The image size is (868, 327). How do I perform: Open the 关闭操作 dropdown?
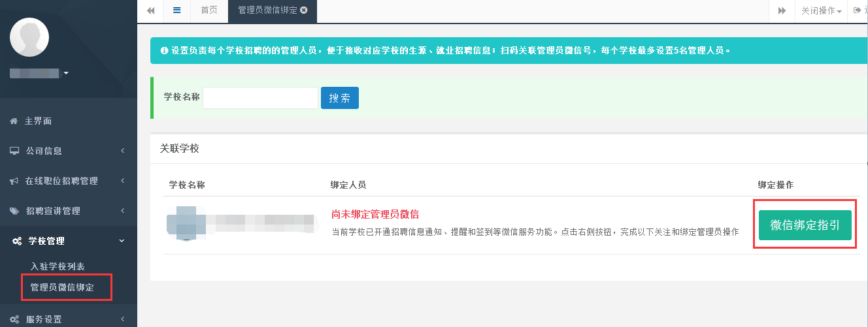point(821,11)
